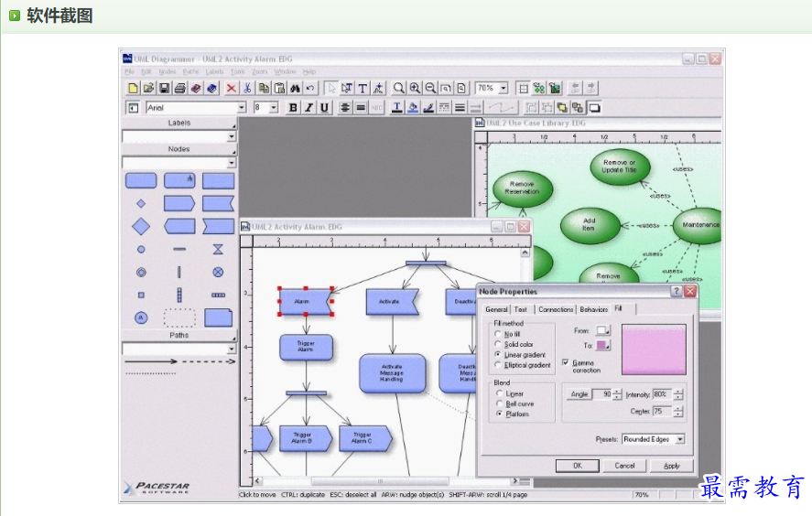The height and width of the screenshot is (516, 812).
Task: Click the magnifier zoom tool
Action: [x=398, y=88]
